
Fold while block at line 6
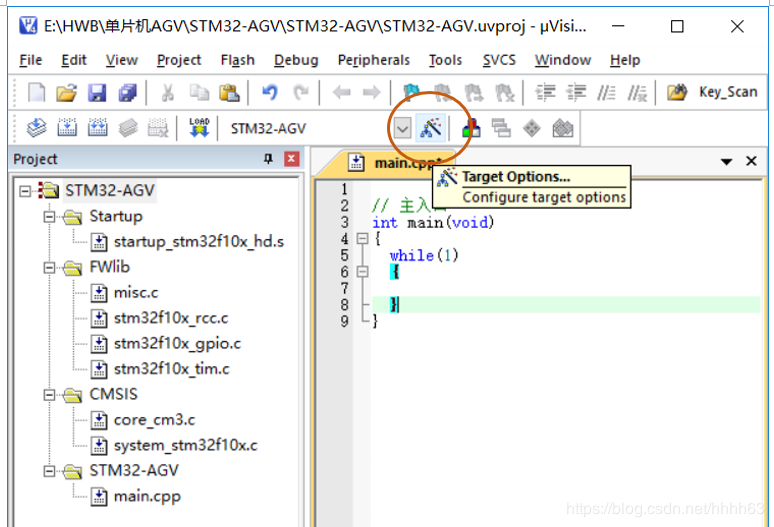pos(362,271)
